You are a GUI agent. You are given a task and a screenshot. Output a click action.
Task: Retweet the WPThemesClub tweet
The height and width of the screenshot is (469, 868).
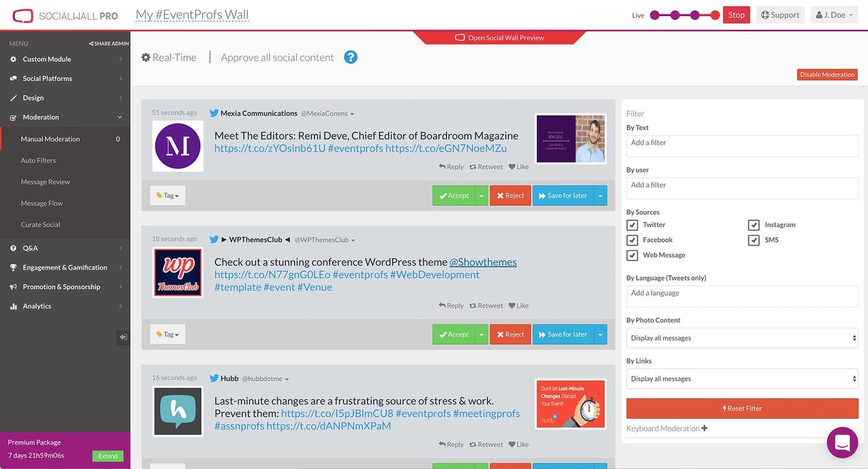click(486, 305)
